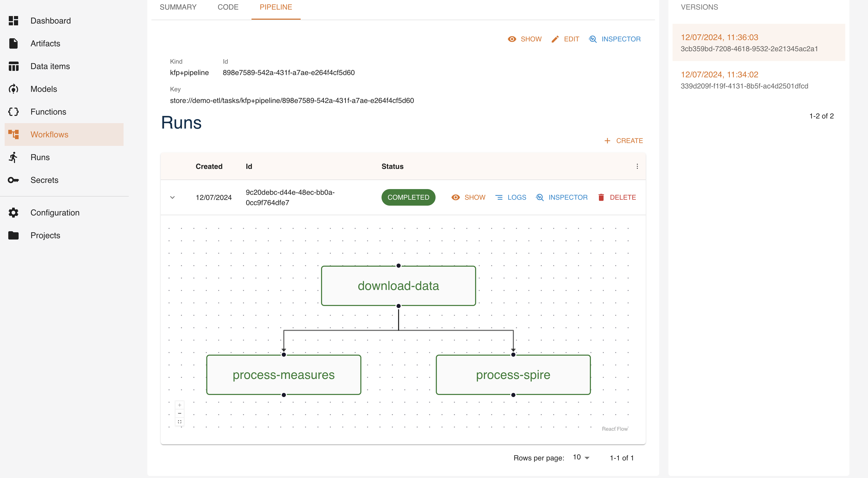Image resolution: width=868 pixels, height=478 pixels.
Task: Click the Functions curly braces icon
Action: (13, 111)
